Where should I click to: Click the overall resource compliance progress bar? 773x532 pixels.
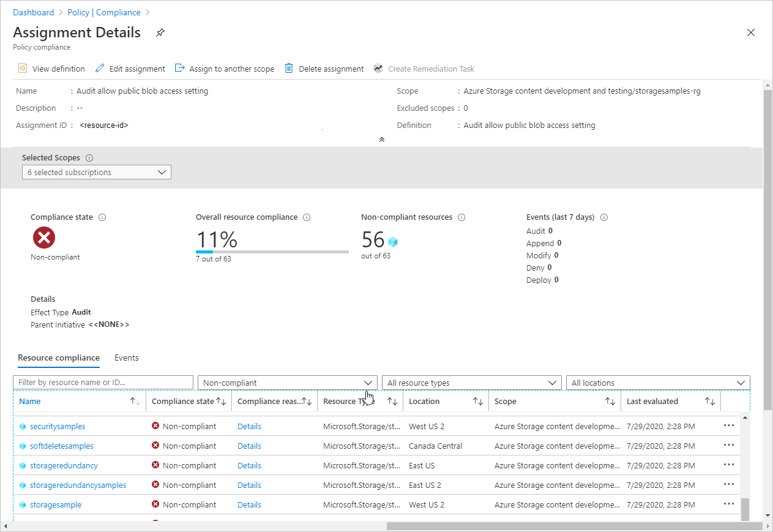point(272,250)
